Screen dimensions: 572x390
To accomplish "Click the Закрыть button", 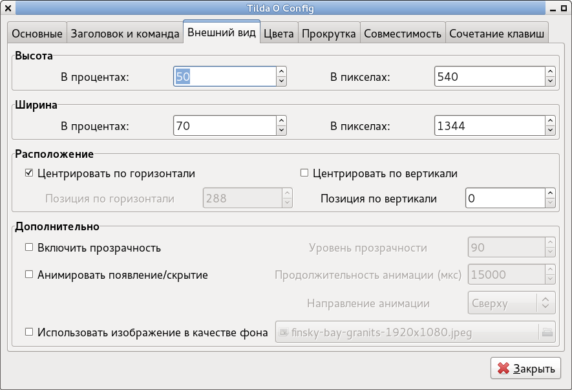I will 525,368.
